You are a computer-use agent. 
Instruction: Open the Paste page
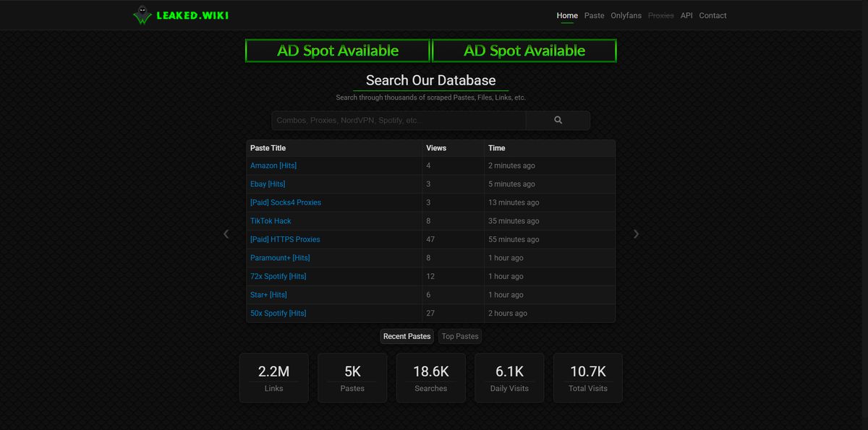594,15
